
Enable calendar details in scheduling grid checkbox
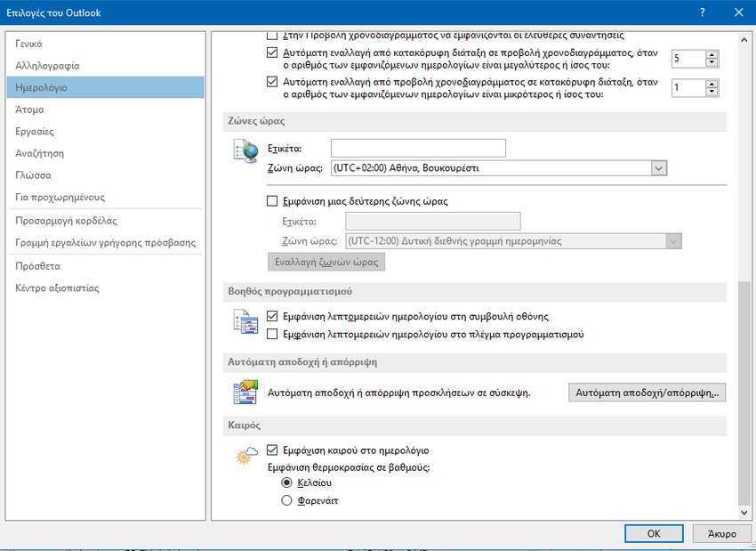pos(272,334)
